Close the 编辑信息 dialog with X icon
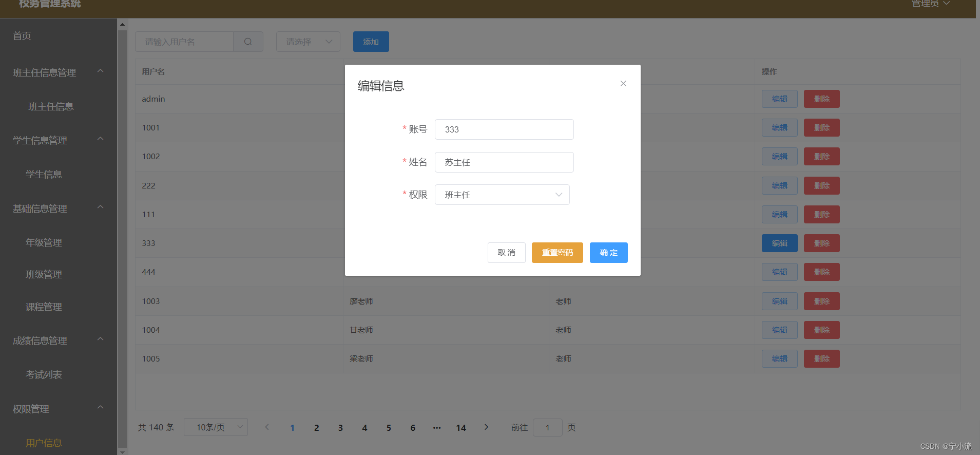The image size is (980, 455). click(623, 84)
